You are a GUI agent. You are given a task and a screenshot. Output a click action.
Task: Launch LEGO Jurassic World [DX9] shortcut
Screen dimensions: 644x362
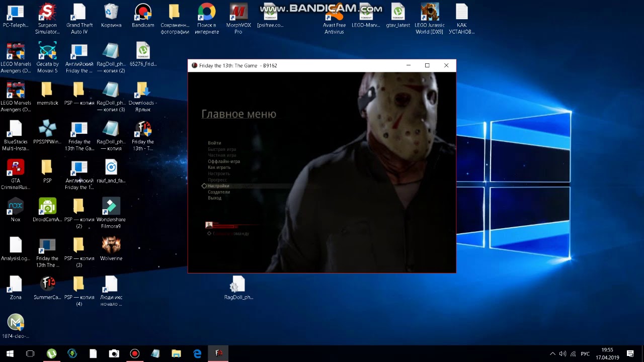click(430, 19)
